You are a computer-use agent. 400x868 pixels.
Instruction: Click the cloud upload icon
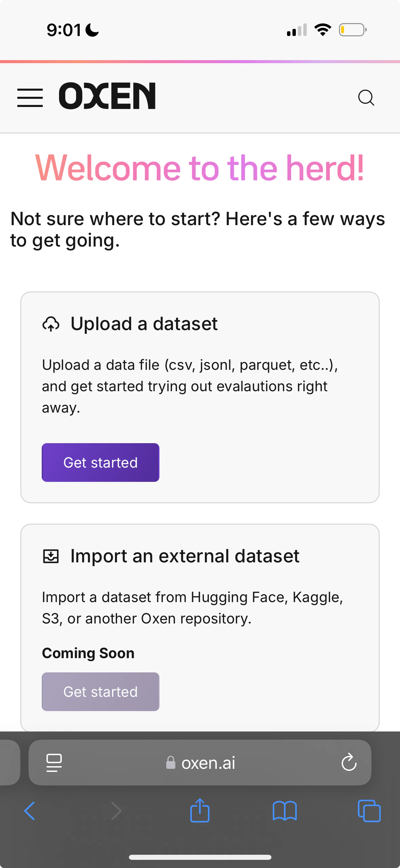[x=51, y=324]
